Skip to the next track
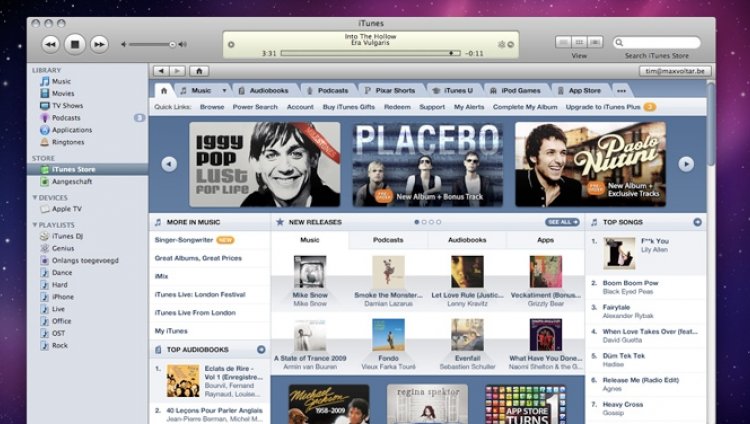The width and height of the screenshot is (750, 424). pos(99,45)
